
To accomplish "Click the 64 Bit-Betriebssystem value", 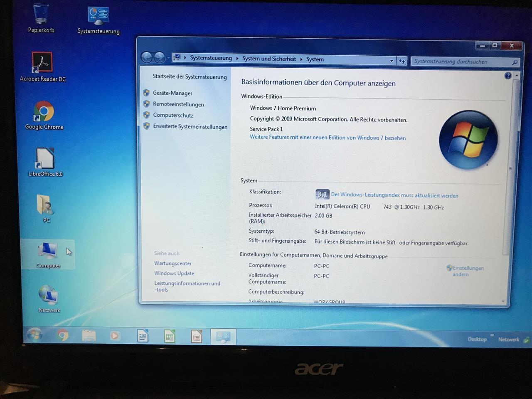I will [x=339, y=232].
